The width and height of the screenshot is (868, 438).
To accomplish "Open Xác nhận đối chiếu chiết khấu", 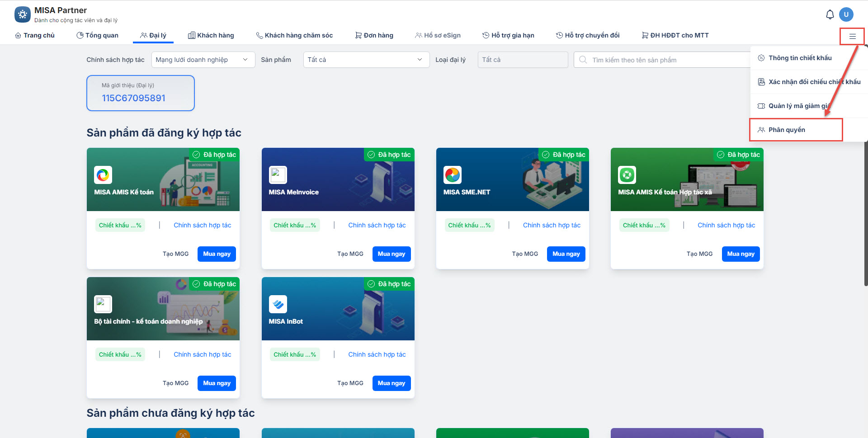I will (x=809, y=82).
